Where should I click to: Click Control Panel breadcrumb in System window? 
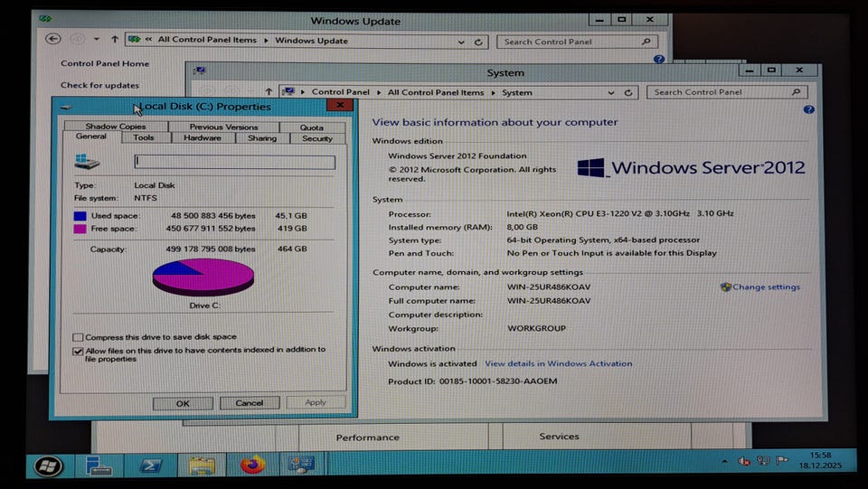click(x=341, y=92)
